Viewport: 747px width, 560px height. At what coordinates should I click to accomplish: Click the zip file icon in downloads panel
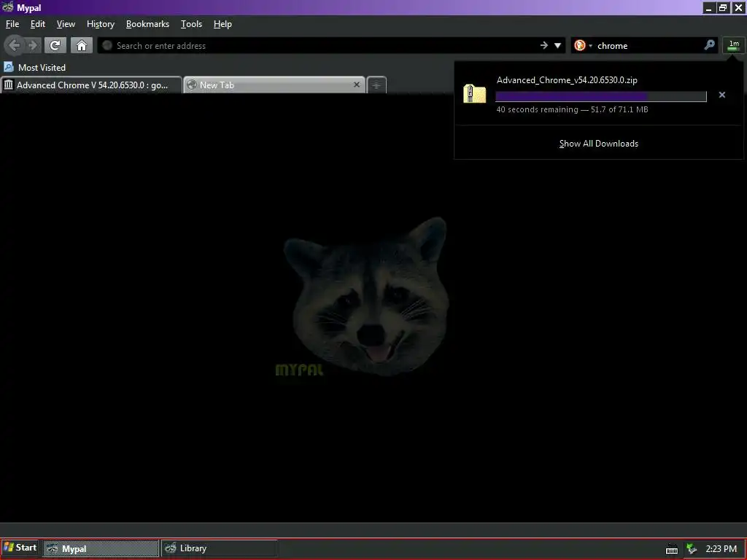pos(474,94)
